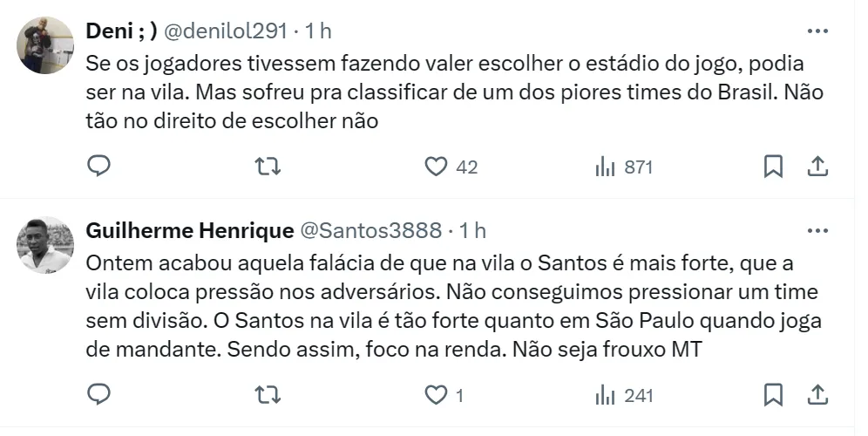
Task: Reply to Deni's tweet
Action: [x=99, y=166]
